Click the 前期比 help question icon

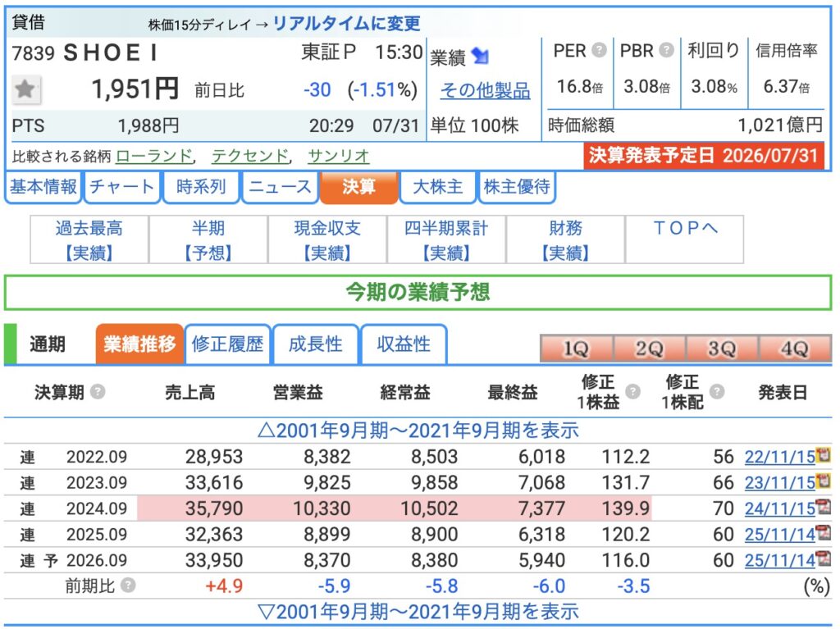(x=128, y=585)
